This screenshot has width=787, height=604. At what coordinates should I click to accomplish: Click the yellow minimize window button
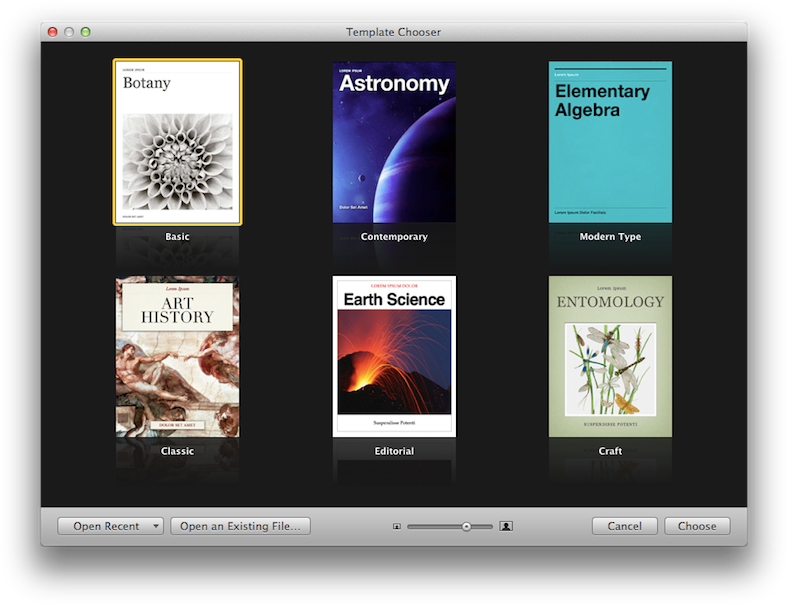pyautogui.click(x=69, y=32)
